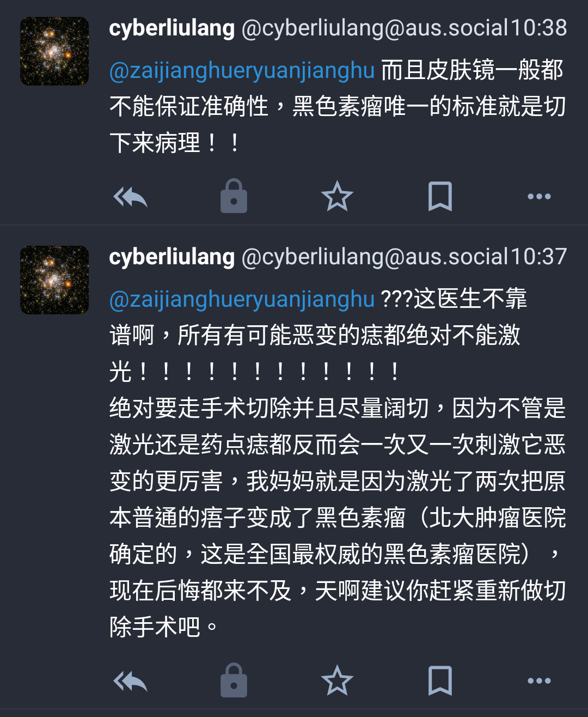The image size is (588, 717).
Task: Favourite the 10:38 post with the star
Action: 337,196
